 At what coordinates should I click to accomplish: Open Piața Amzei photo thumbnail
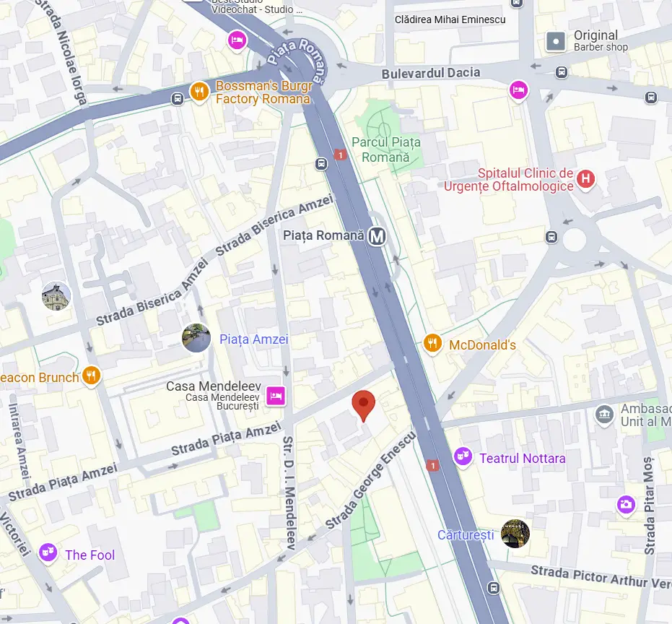point(196,338)
